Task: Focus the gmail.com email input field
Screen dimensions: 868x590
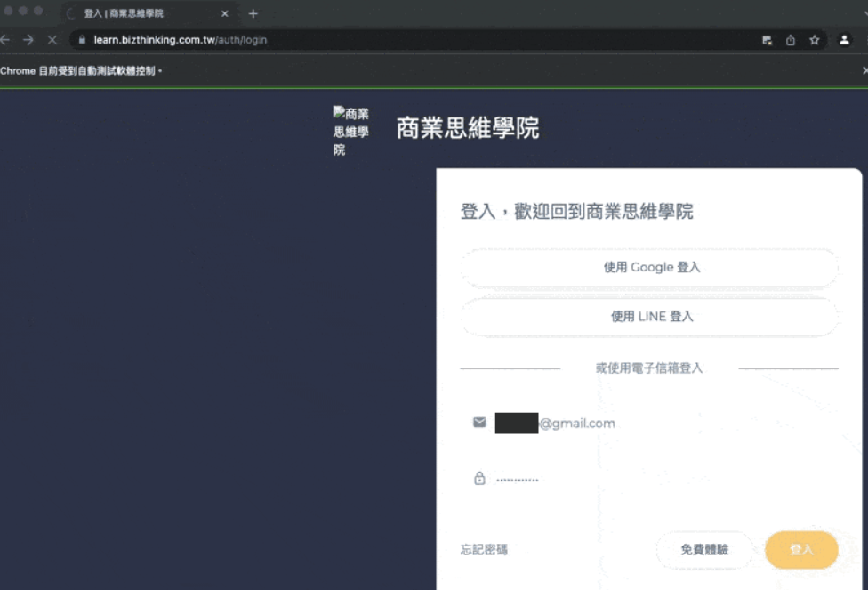Action: [x=658, y=424]
